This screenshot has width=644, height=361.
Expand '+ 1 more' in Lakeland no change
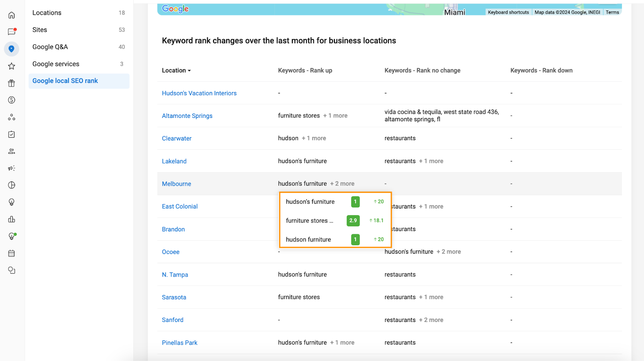pos(431,161)
